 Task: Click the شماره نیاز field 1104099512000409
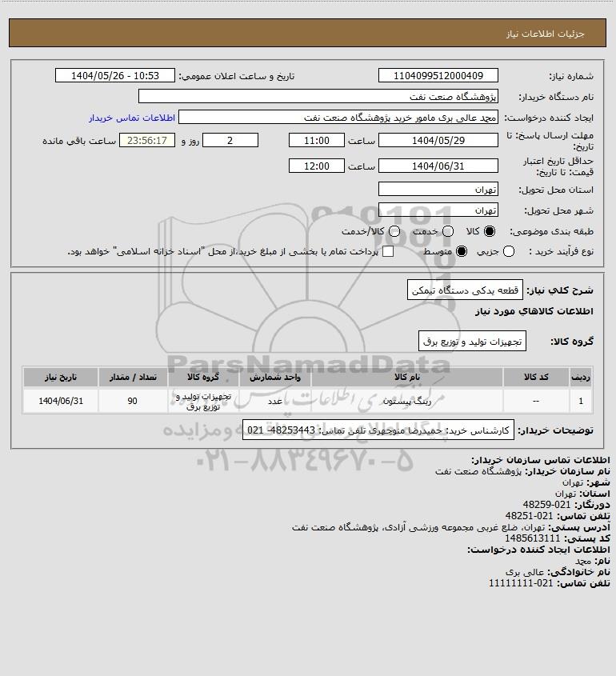pyautogui.click(x=438, y=75)
